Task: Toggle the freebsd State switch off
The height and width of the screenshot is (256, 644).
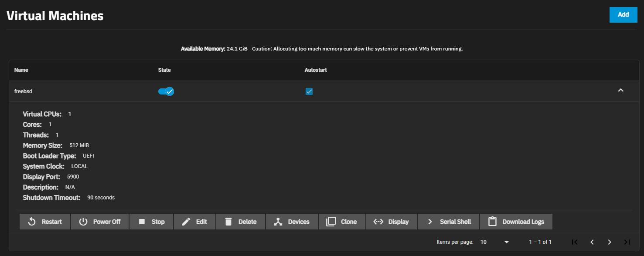Action: pos(166,91)
